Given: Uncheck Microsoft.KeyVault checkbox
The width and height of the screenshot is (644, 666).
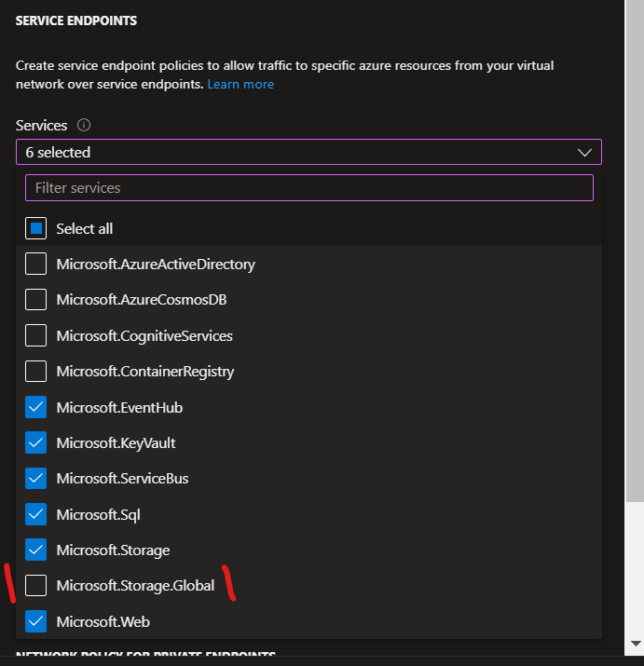Looking at the screenshot, I should coord(35,442).
